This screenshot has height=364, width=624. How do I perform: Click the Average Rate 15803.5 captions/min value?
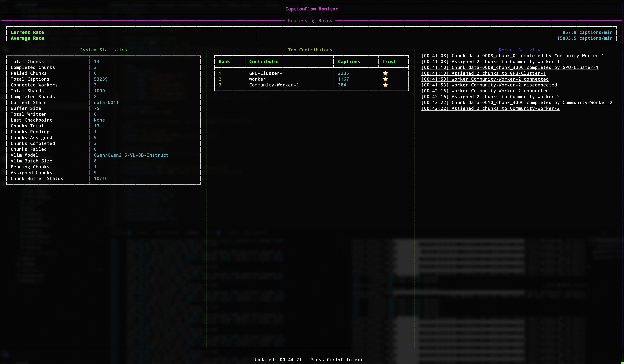tap(584, 38)
